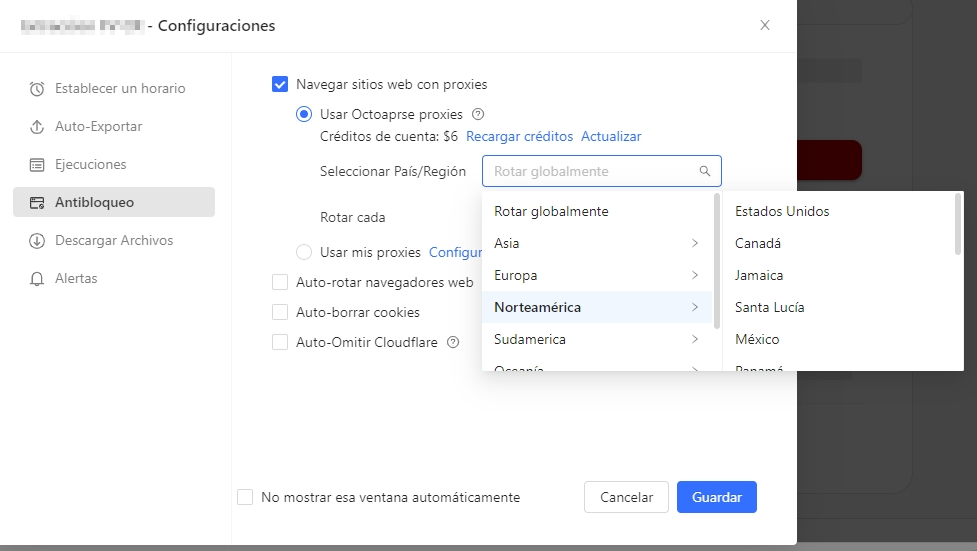Open Ejecuciones section
Viewport: 977px width, 551px height.
pos(114,165)
